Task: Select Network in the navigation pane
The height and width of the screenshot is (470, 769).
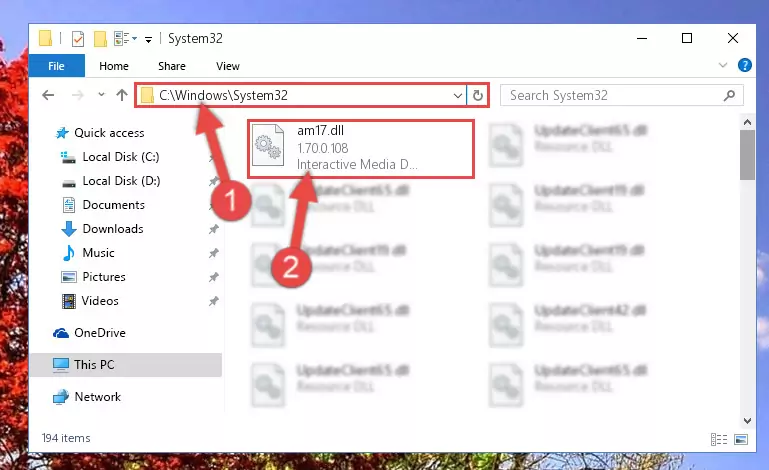Action: [x=97, y=397]
